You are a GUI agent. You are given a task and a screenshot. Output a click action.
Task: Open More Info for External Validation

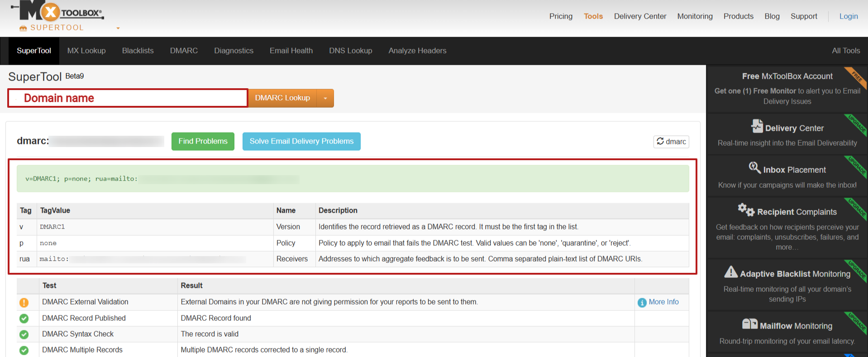[x=663, y=302]
